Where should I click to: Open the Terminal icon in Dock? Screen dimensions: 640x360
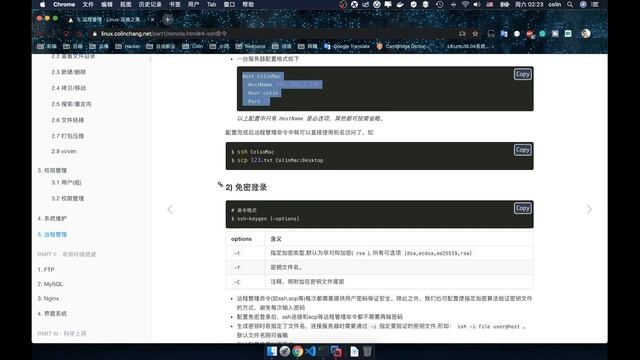323,351
